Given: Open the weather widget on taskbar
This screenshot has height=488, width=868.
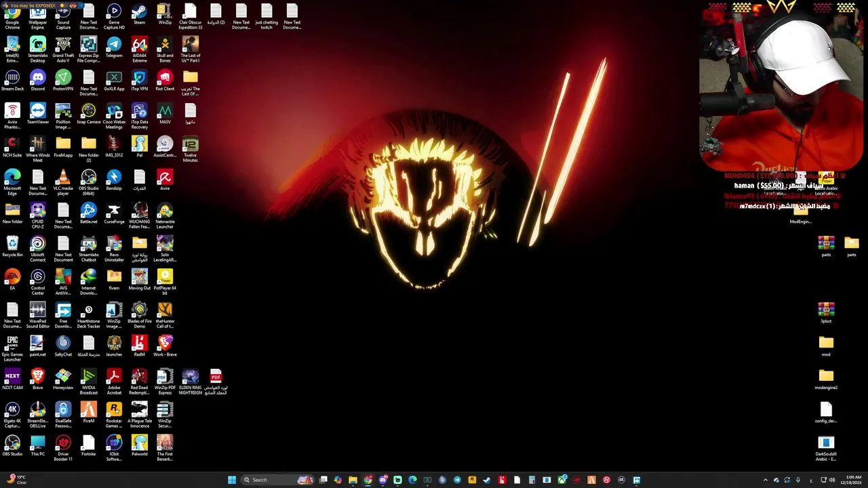Looking at the screenshot, I should pyautogui.click(x=16, y=480).
